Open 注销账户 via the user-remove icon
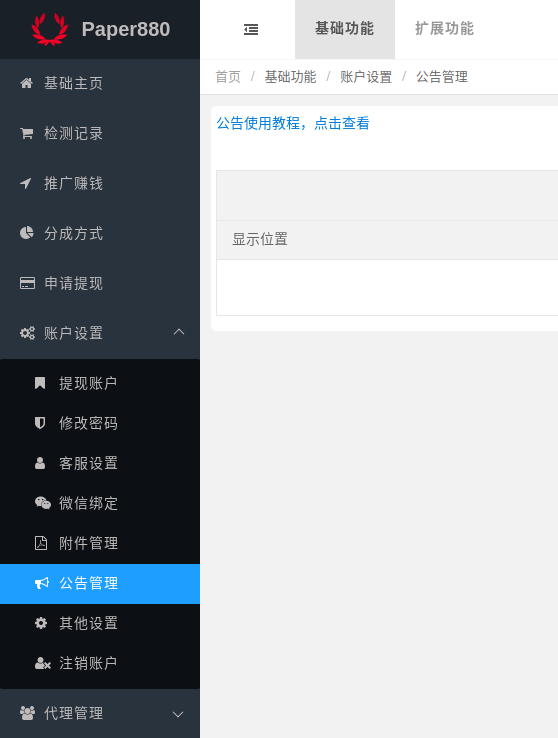The height and width of the screenshot is (738, 558). point(42,663)
